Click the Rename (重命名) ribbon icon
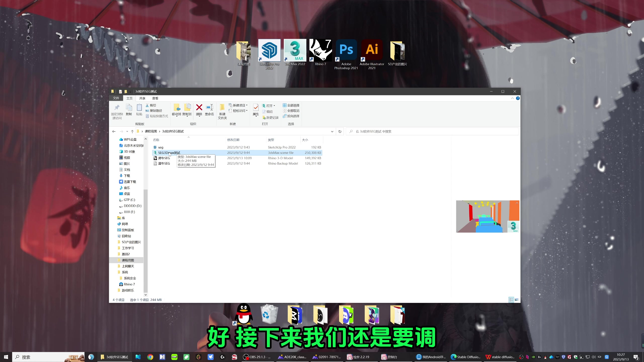 (x=209, y=108)
